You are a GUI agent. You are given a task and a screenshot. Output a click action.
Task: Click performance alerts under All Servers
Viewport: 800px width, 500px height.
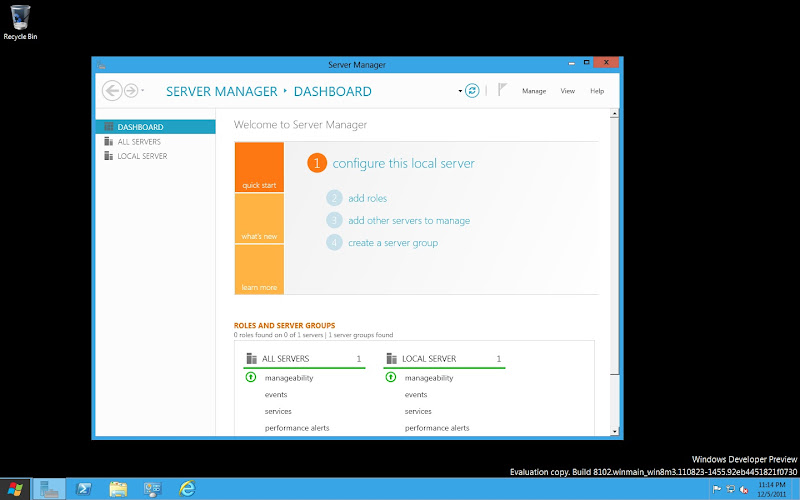tap(297, 428)
